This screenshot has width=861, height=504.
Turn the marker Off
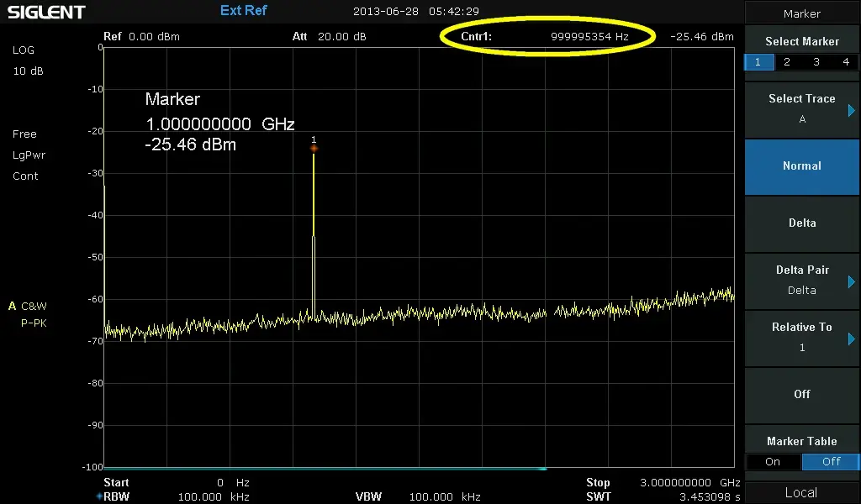[x=801, y=394]
